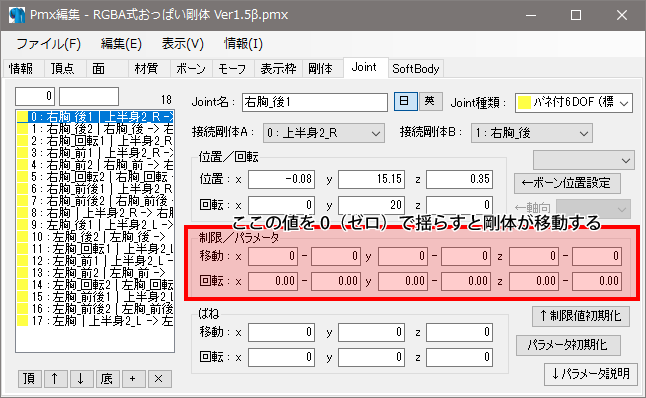Click the 制限 回転 y maximum field
646x398 pixels.
pos(466,281)
